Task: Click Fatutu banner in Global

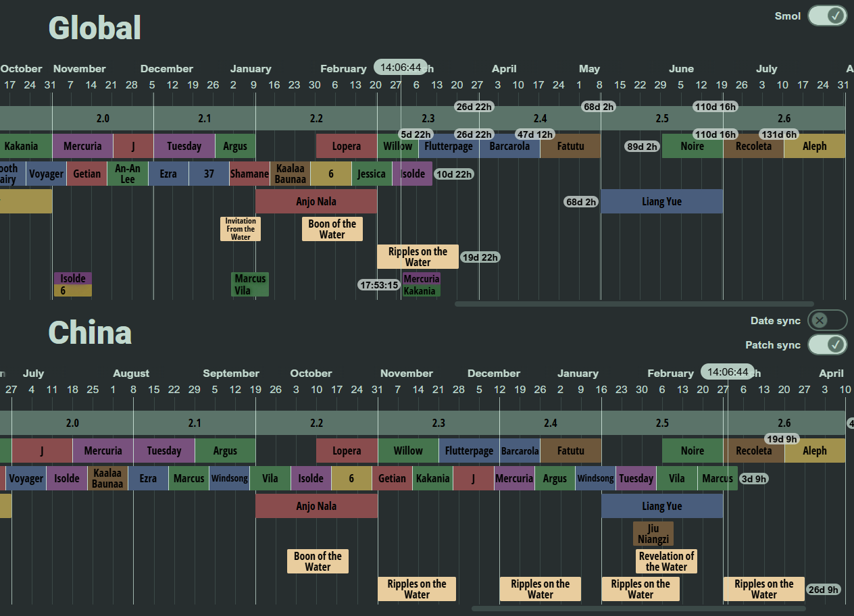Action: [x=571, y=146]
